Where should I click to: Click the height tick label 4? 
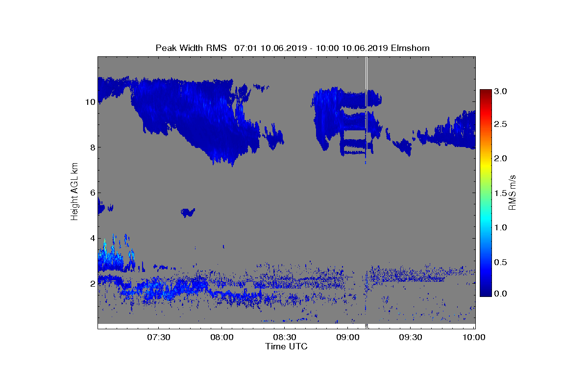(x=92, y=238)
